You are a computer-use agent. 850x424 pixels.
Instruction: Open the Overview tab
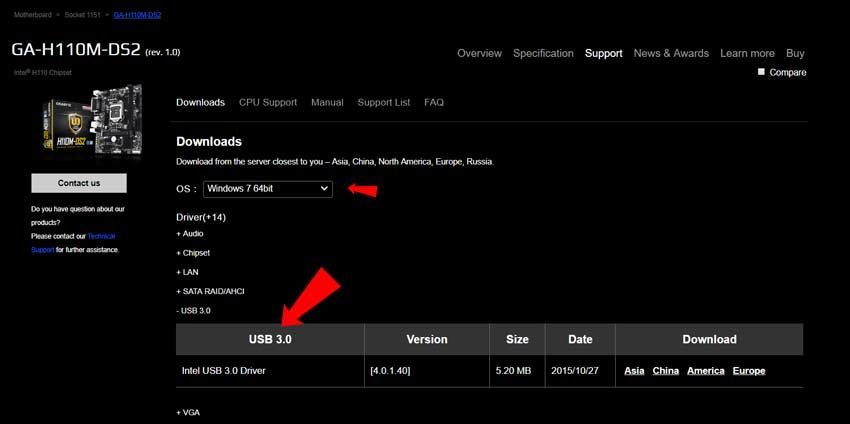[x=479, y=53]
